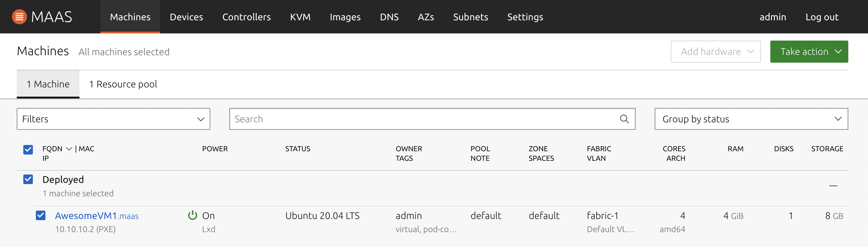The height and width of the screenshot is (247, 868).
Task: Uncheck the select-all machines checkbox
Action: [x=28, y=149]
